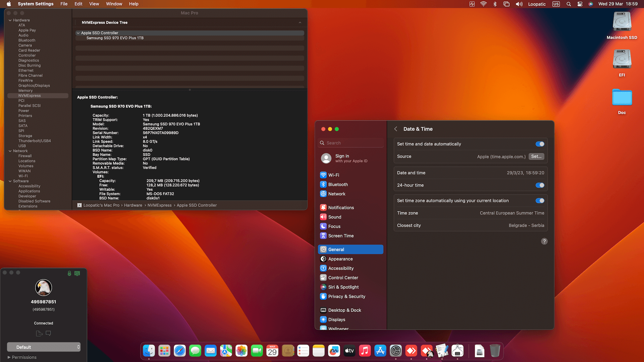Select NVMExpress in the Hardware sidebar list
The width and height of the screenshot is (644, 362).
(x=30, y=96)
